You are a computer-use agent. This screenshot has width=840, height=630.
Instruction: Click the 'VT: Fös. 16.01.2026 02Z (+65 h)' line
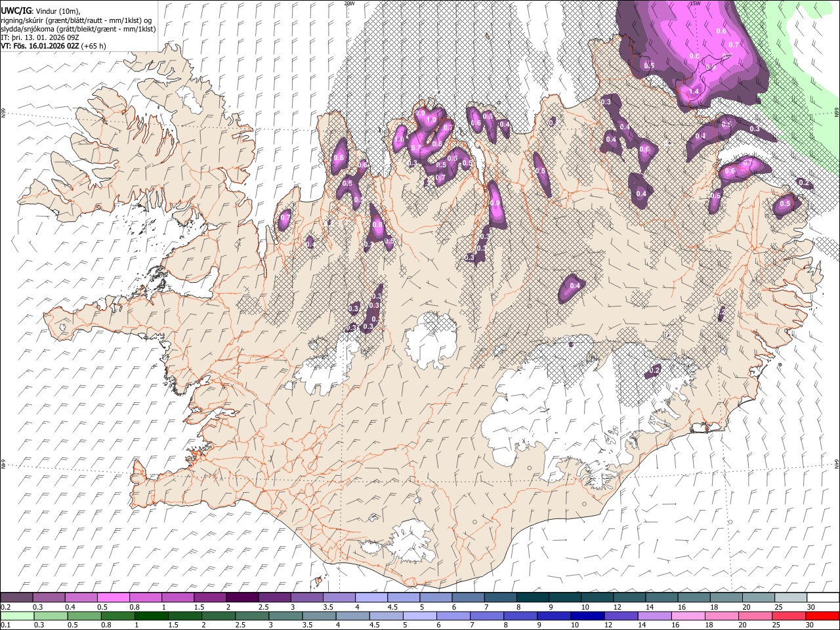coord(53,46)
